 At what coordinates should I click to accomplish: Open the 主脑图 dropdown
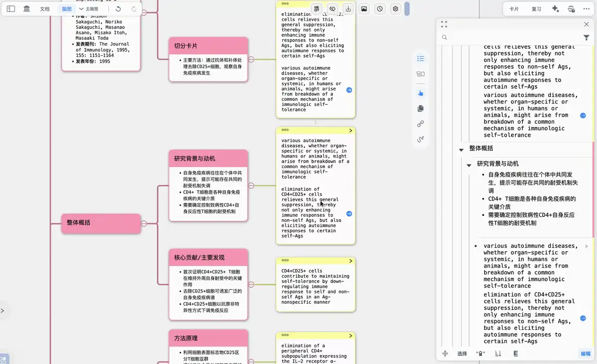pyautogui.click(x=89, y=9)
